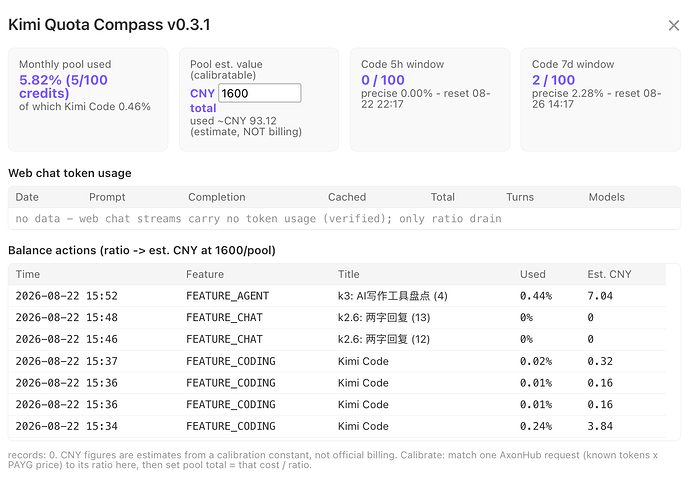Click the Time column header
The height and width of the screenshot is (478, 690).
pos(28,274)
